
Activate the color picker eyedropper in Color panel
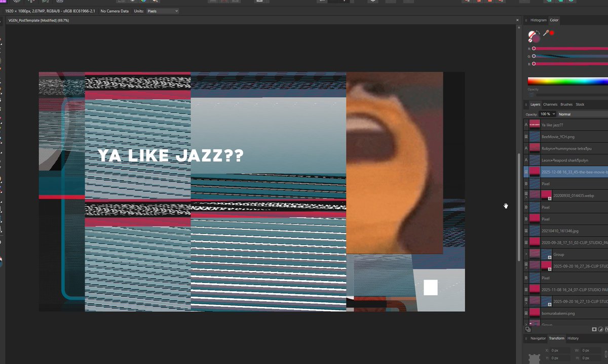(546, 33)
